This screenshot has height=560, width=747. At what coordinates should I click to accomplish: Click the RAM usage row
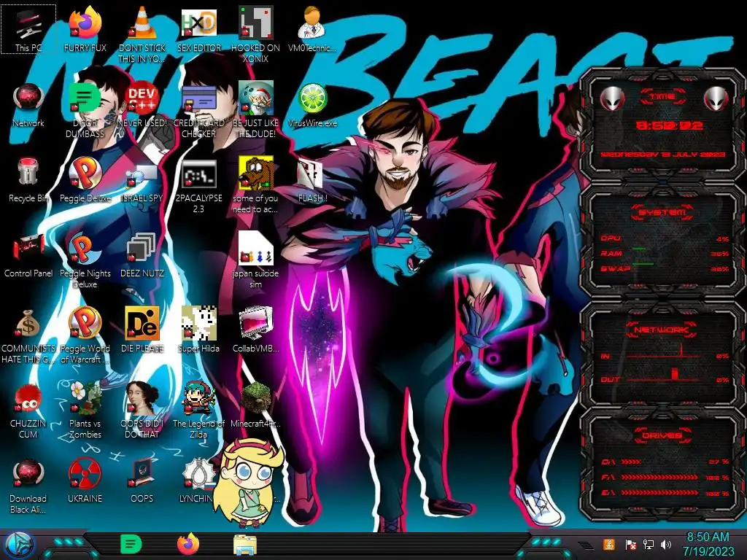click(x=665, y=253)
